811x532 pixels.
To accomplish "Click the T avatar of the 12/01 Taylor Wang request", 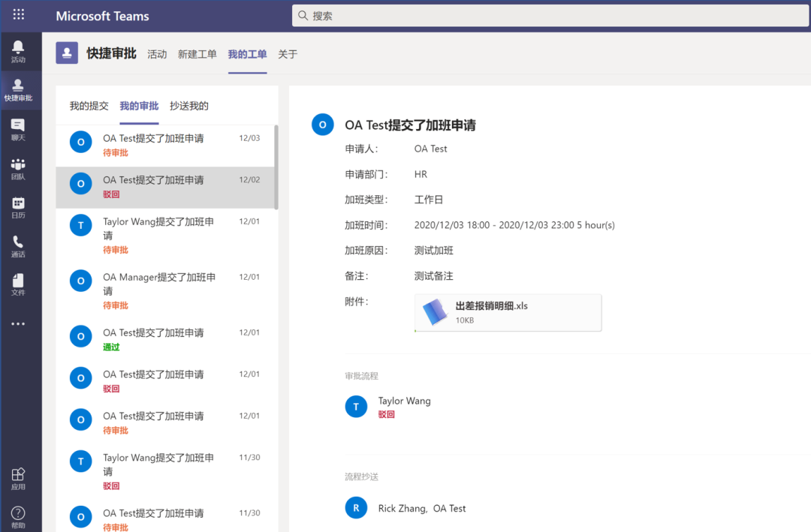I will (x=80, y=225).
